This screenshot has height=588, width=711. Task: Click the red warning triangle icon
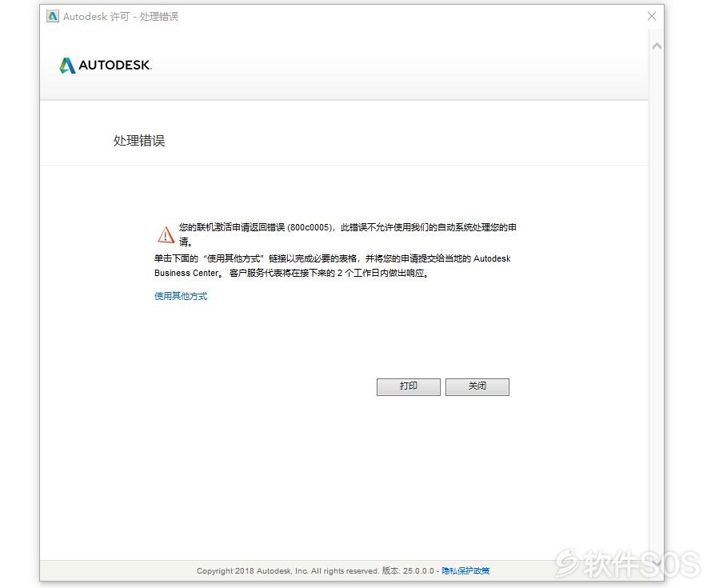[x=166, y=234]
